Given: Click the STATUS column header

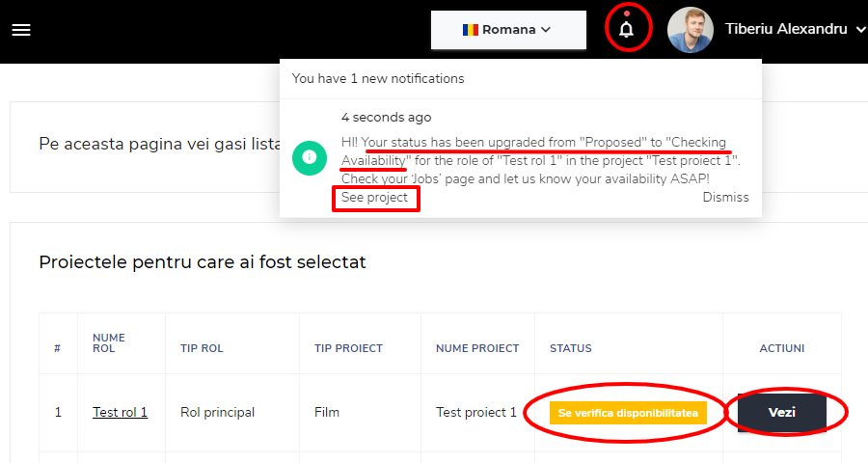Looking at the screenshot, I should tap(571, 348).
